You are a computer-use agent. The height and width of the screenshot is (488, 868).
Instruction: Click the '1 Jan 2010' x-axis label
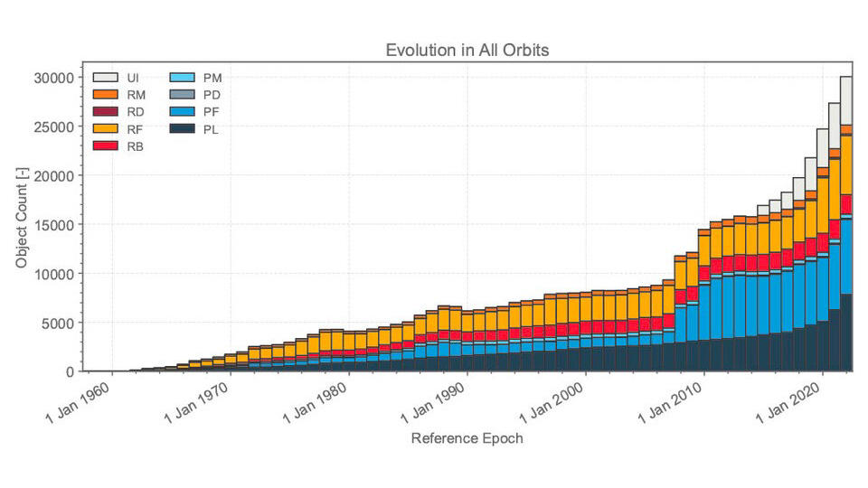[x=670, y=402]
